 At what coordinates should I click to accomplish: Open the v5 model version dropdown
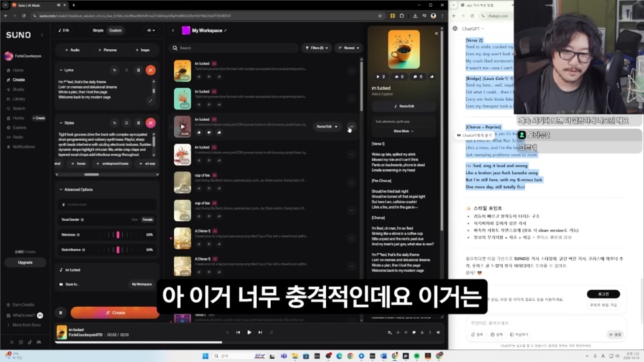pos(150,31)
